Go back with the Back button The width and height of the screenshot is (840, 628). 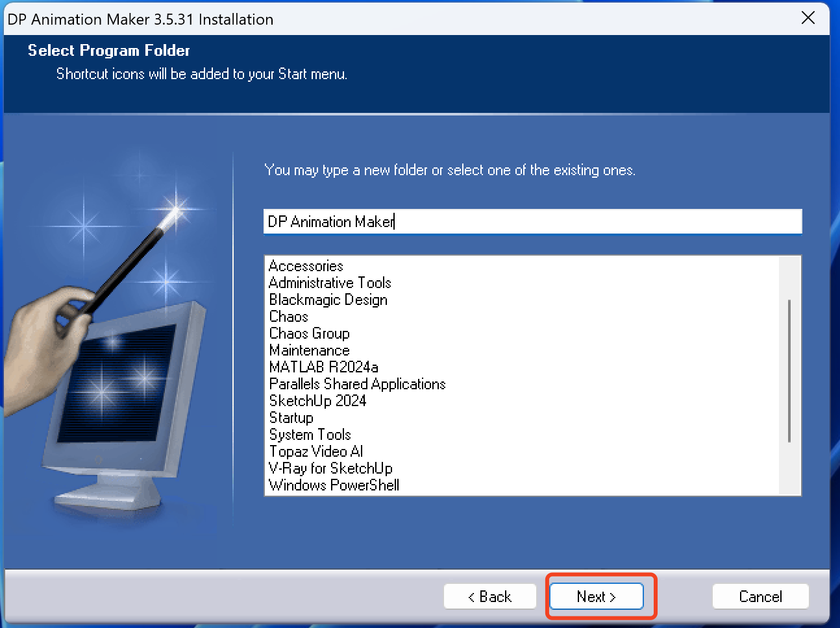(x=490, y=596)
